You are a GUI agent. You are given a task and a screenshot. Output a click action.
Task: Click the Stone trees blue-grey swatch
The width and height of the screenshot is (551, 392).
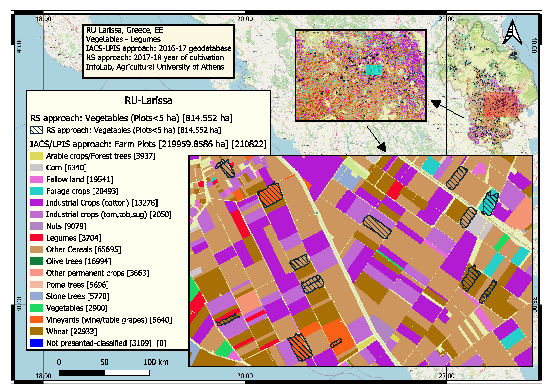(x=36, y=296)
